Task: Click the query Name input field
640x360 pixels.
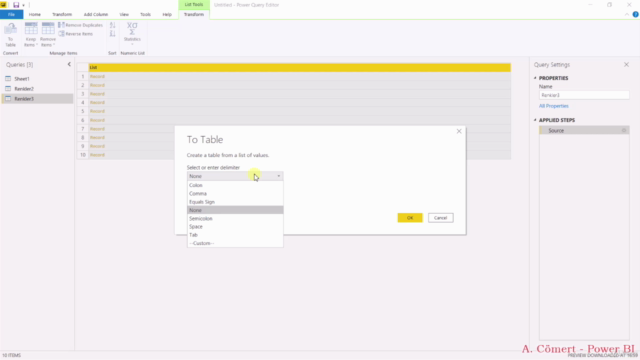Action: tap(584, 95)
